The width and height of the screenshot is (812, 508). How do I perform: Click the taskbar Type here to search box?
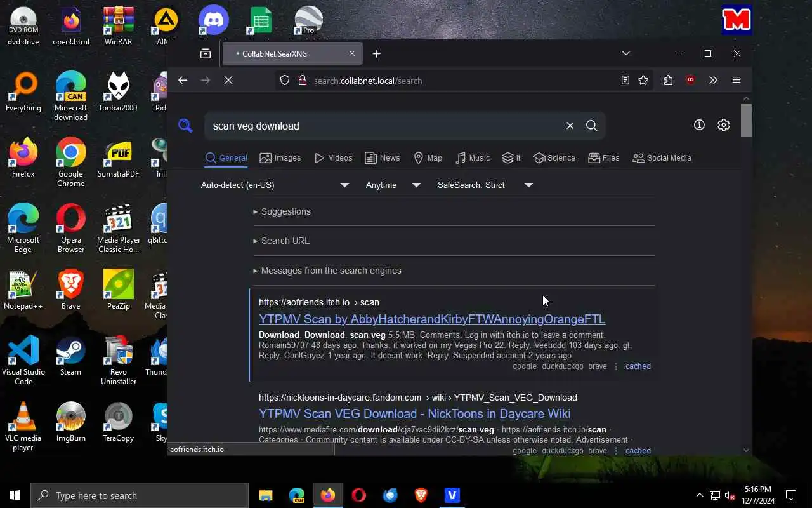pyautogui.click(x=140, y=495)
